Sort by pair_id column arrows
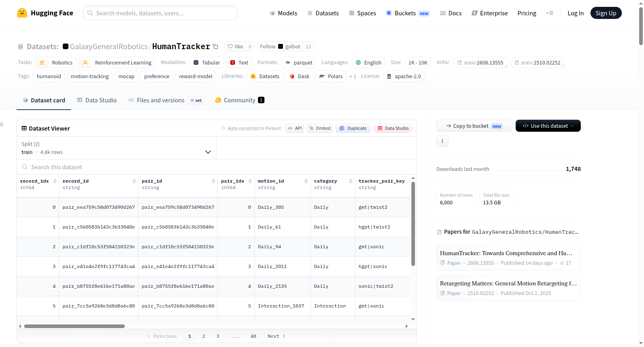 (x=213, y=181)
